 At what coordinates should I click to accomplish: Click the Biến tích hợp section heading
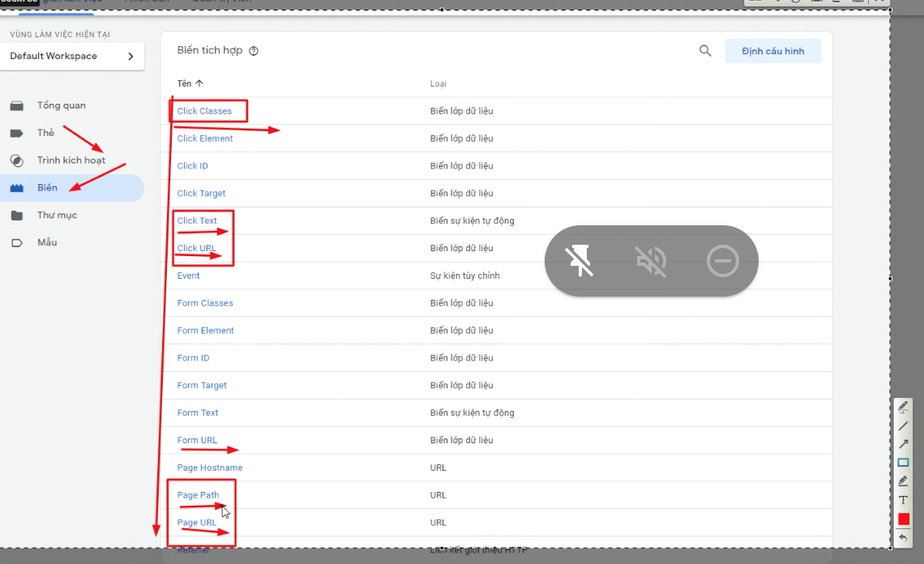click(x=210, y=50)
